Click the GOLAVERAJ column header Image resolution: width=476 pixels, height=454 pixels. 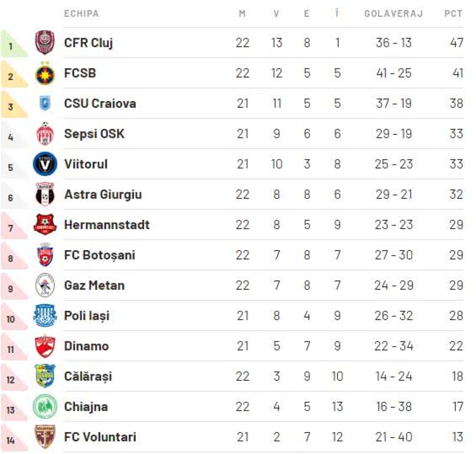[393, 14]
